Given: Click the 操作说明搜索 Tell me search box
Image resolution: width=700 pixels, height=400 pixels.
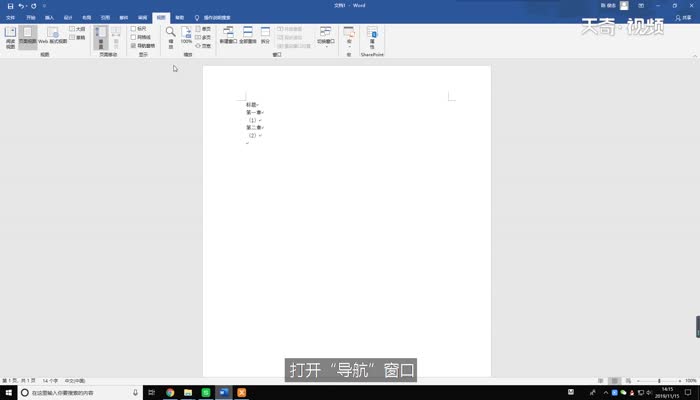Looking at the screenshot, I should click(212, 18).
